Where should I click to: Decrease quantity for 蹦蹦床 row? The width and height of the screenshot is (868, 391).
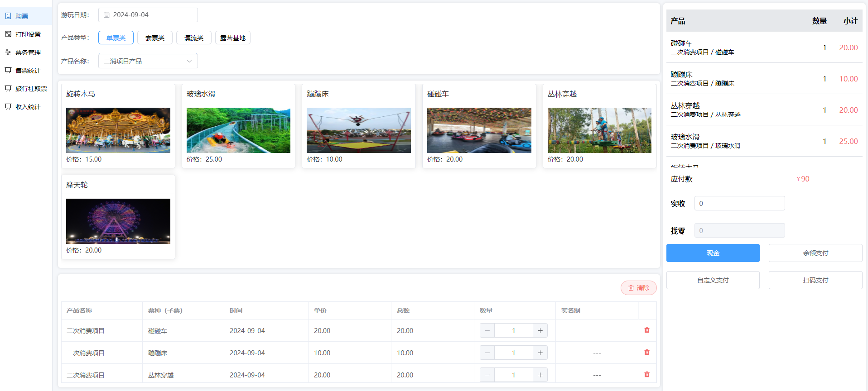click(x=487, y=353)
